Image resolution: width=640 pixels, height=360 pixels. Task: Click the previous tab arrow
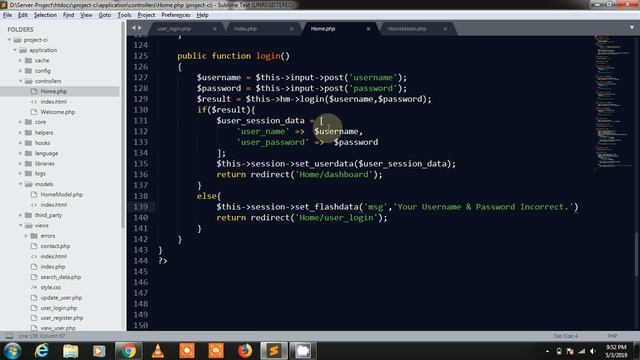click(133, 28)
